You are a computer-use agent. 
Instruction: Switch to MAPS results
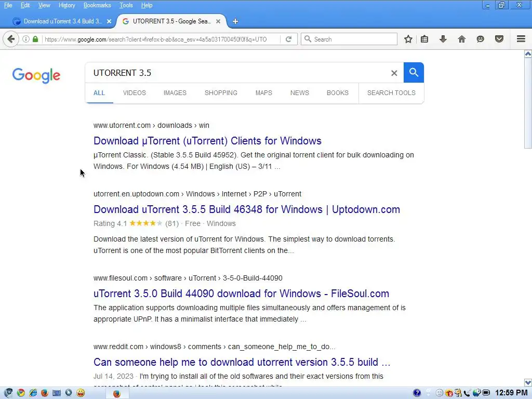[x=263, y=93]
